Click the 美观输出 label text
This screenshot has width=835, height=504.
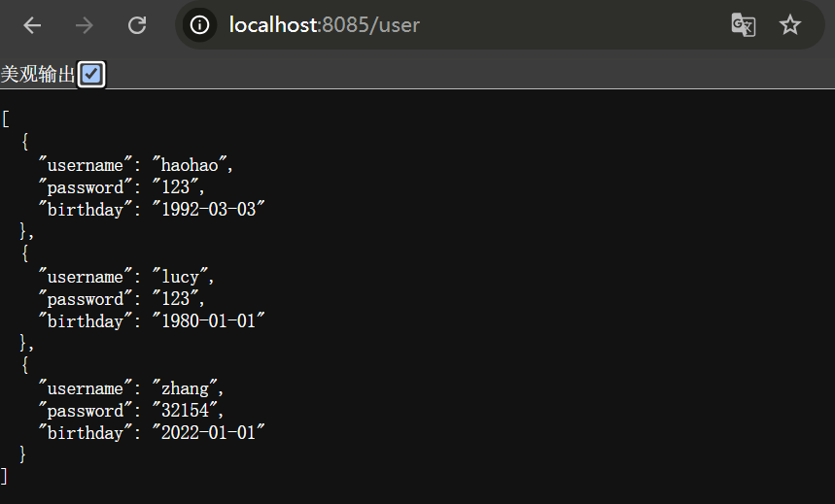pyautogui.click(x=38, y=75)
